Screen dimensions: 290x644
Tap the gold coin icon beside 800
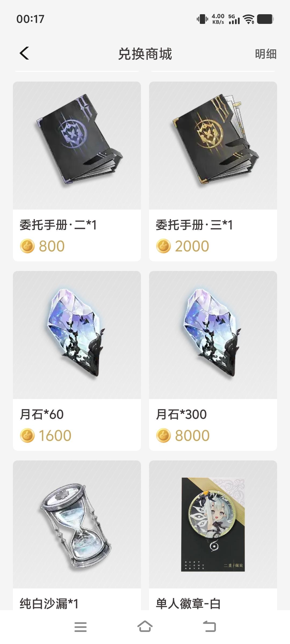27,246
